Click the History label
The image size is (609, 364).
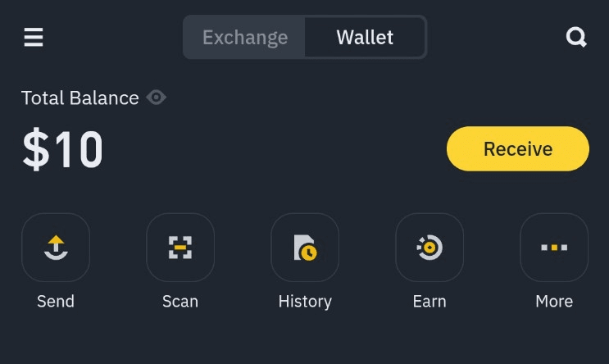[x=305, y=301]
